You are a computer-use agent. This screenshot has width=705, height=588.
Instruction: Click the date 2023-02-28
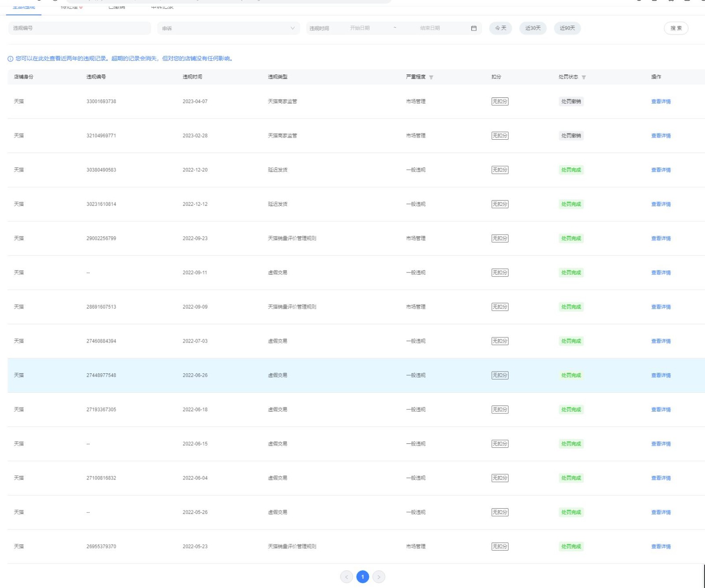195,136
